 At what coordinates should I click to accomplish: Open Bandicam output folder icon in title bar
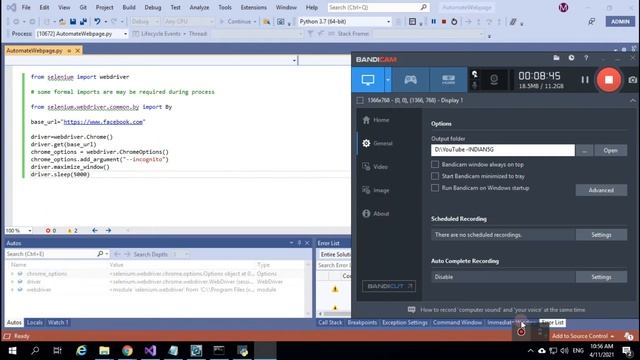point(556,58)
